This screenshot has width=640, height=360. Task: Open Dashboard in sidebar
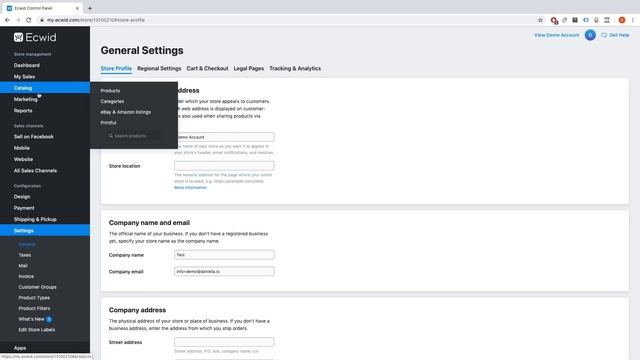coord(27,65)
